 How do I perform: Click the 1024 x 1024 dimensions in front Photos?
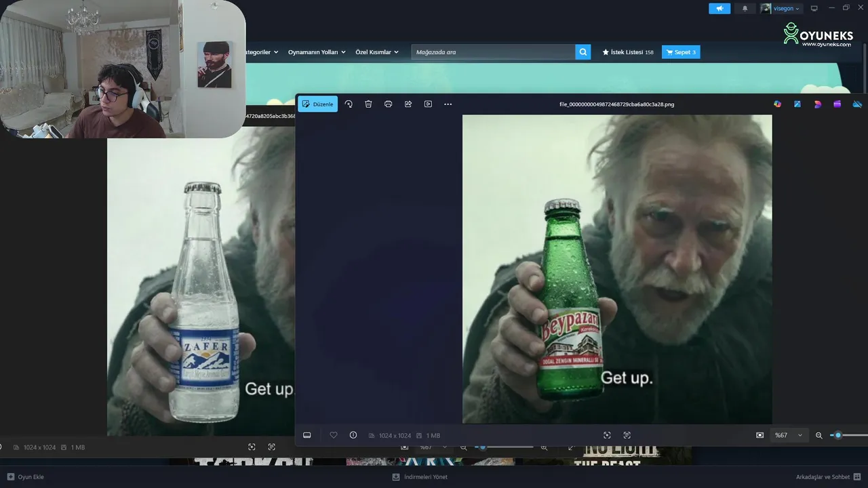click(395, 435)
